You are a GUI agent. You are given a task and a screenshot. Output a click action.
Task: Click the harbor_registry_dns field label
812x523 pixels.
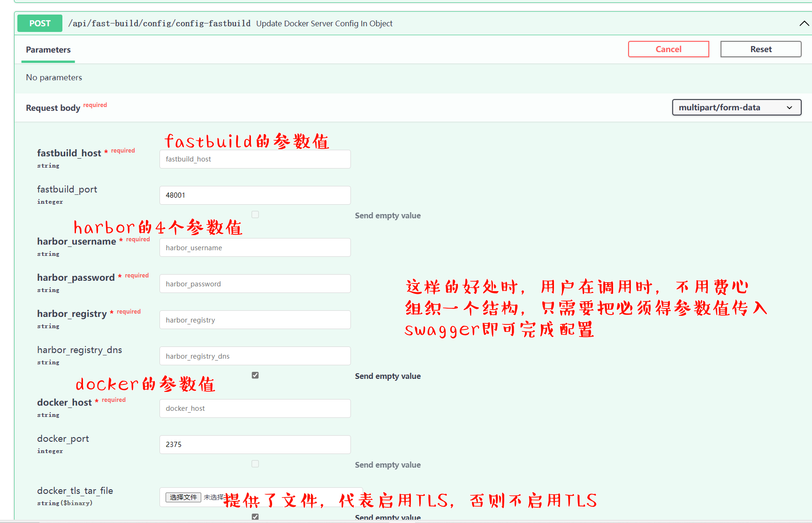[80, 350]
